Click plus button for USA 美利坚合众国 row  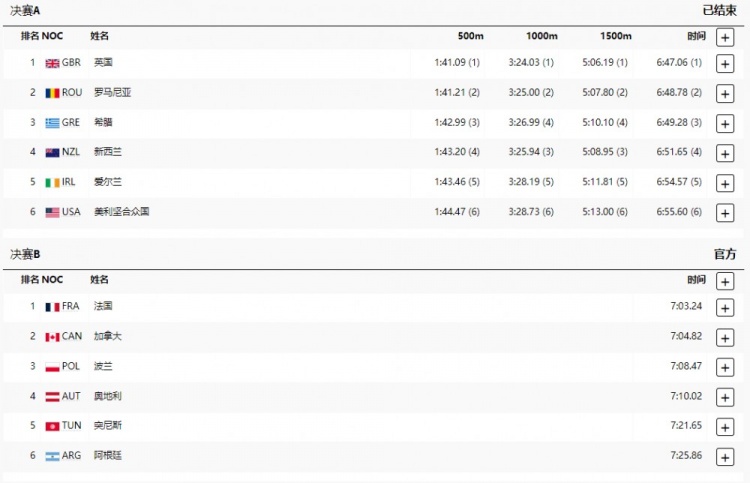725,213
